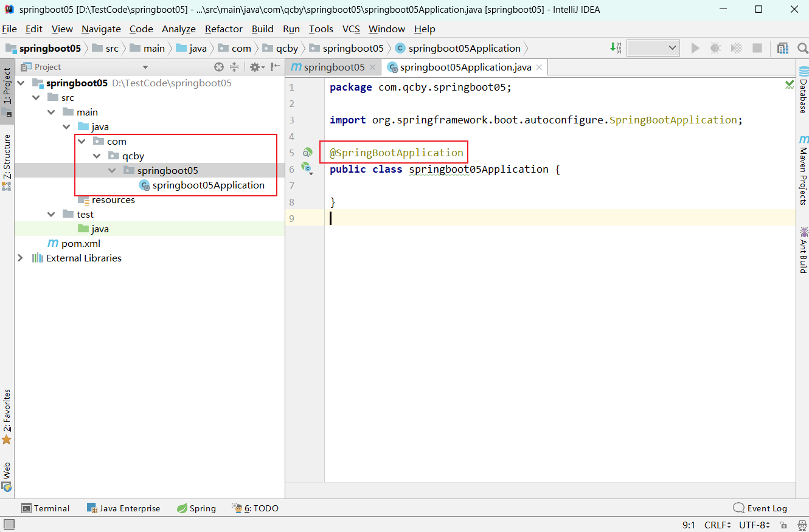
Task: Open the Project Structure icon
Action: point(783,48)
